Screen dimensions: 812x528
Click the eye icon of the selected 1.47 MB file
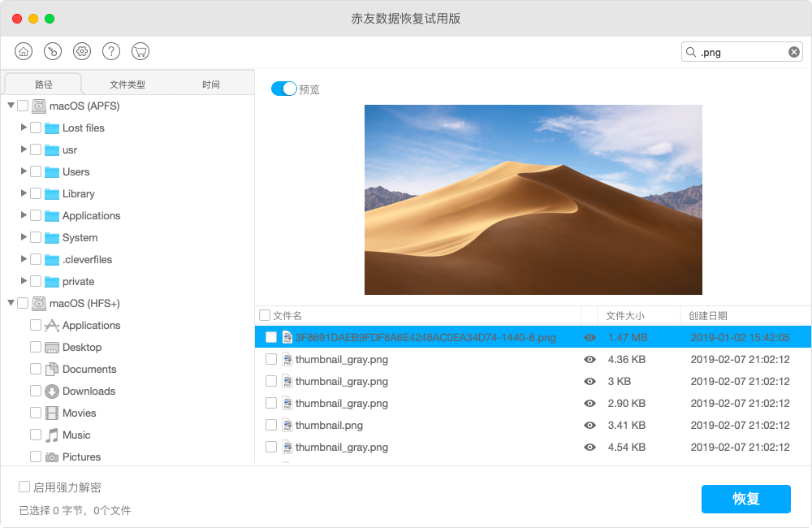click(590, 337)
